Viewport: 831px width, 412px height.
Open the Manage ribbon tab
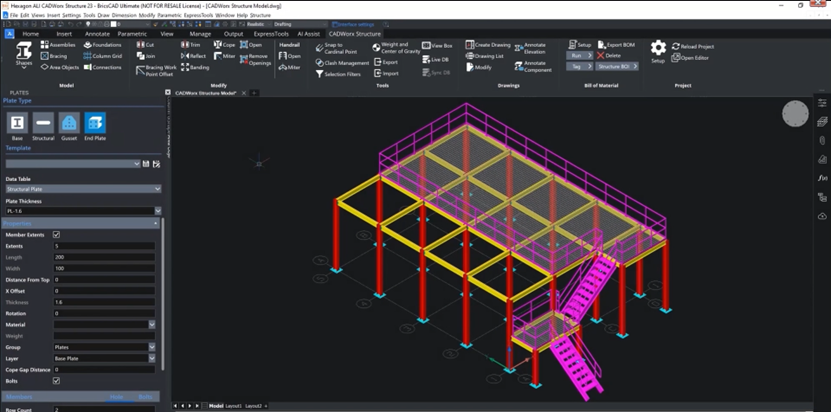pyautogui.click(x=200, y=34)
